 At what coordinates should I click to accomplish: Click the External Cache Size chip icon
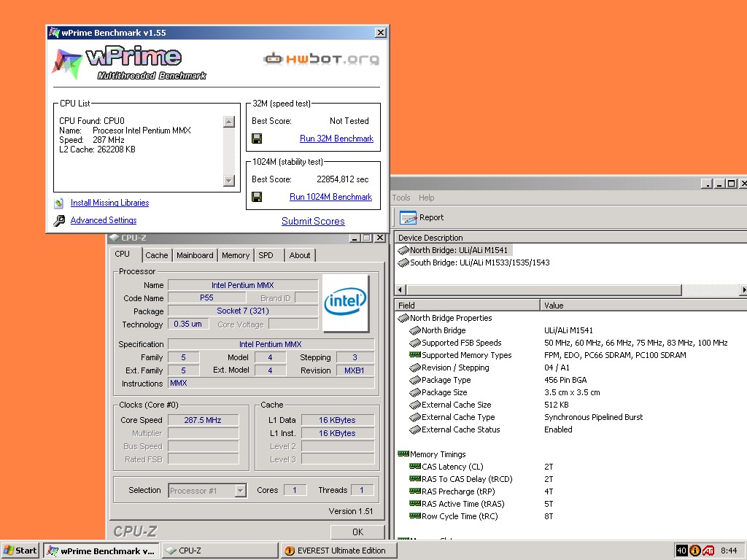[x=415, y=405]
